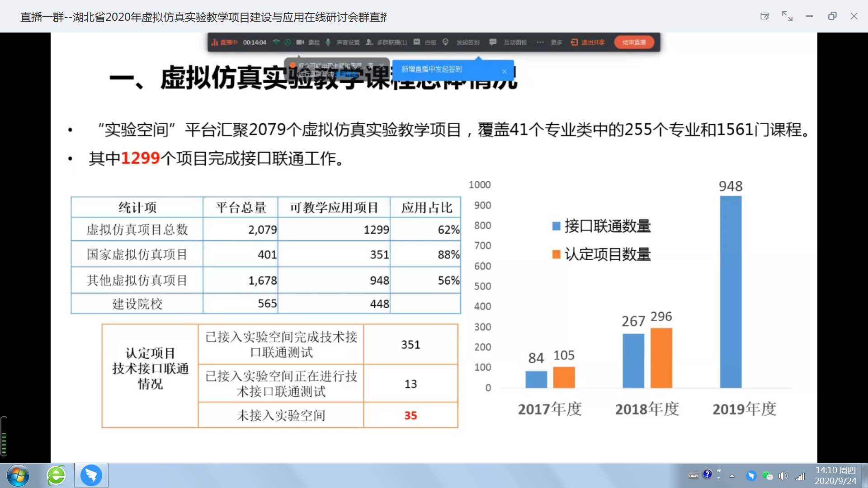Toggle microphone in live toolbar
The image size is (868, 488).
pyautogui.click(x=328, y=42)
